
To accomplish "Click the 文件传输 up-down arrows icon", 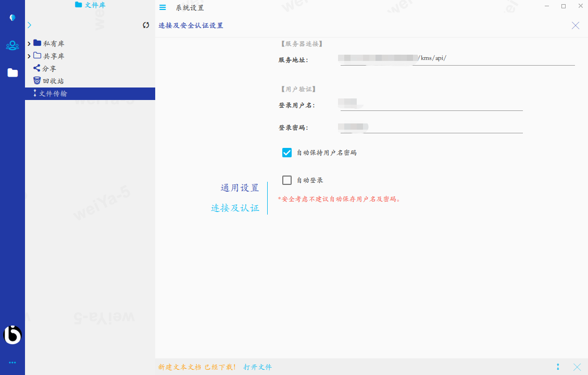I will pos(35,93).
